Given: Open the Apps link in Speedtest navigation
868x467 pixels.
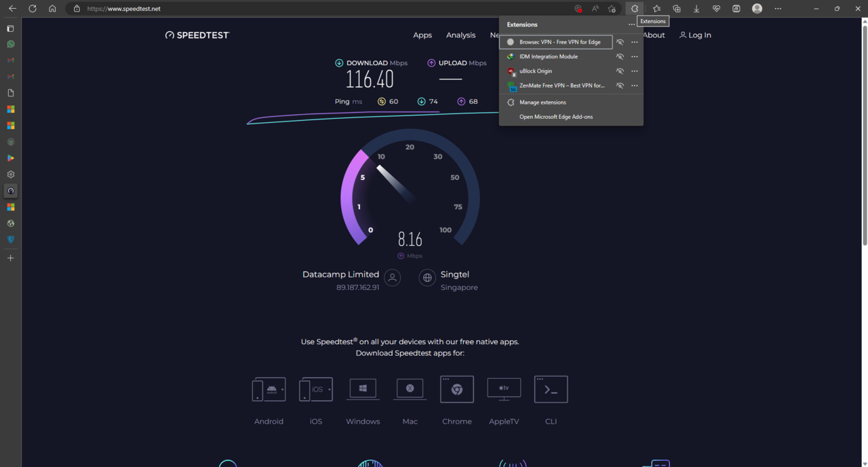Looking at the screenshot, I should [422, 35].
